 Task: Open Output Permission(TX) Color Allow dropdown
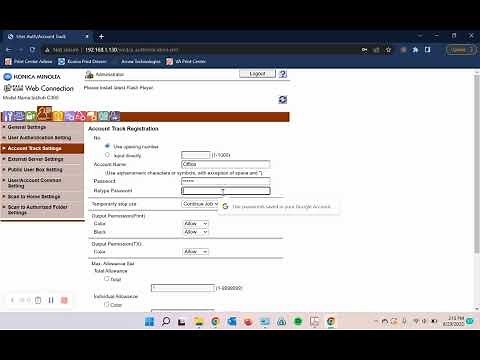196,252
